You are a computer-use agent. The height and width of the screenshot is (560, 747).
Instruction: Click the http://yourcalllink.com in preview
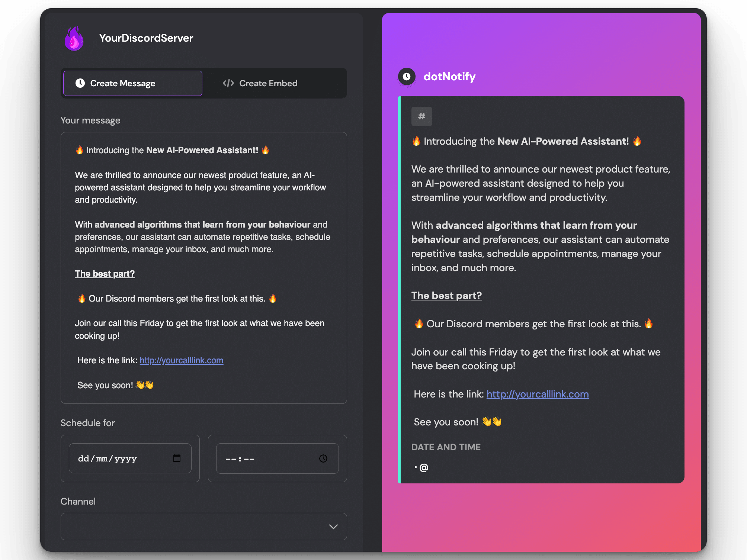[x=537, y=393]
